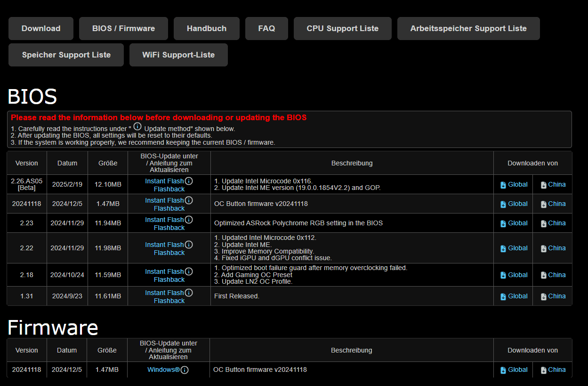Download BIOS-table 20241118 via China text link
The width and height of the screenshot is (588, 386).
click(557, 204)
